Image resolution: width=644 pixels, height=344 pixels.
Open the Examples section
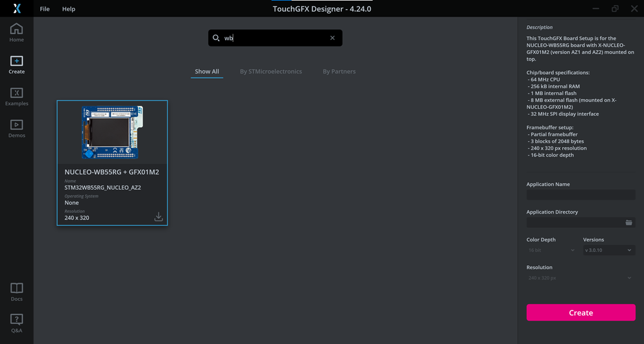(x=16, y=97)
